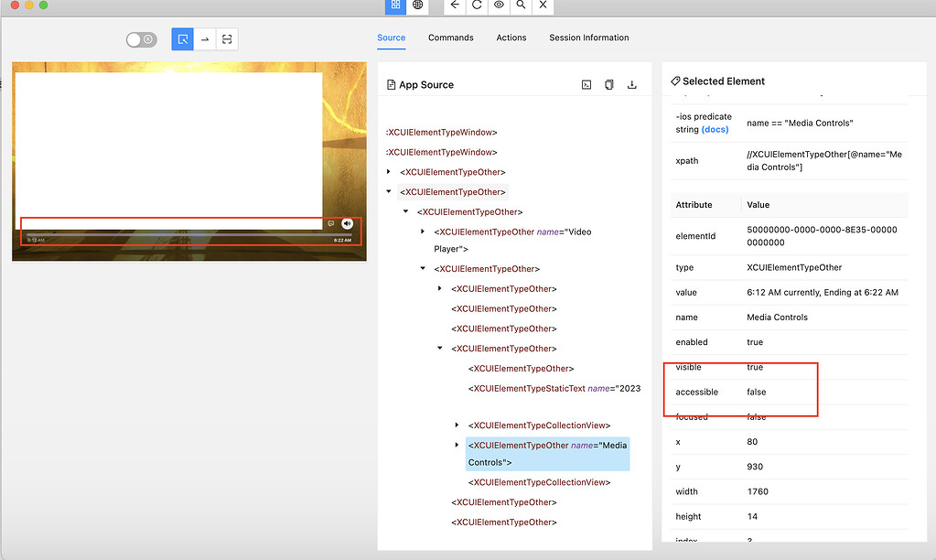
Task: Copy the XML source using the copy icon
Action: (x=608, y=84)
